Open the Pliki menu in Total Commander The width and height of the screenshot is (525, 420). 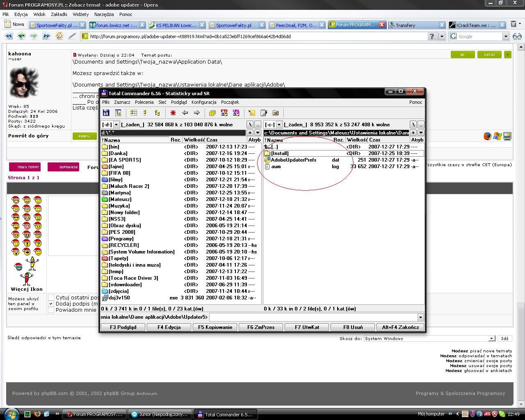coord(105,102)
